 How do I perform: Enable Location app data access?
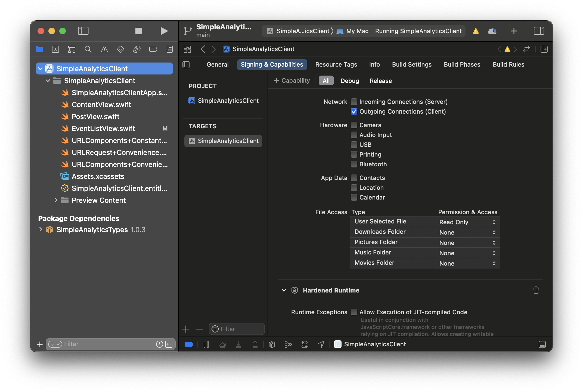point(354,188)
